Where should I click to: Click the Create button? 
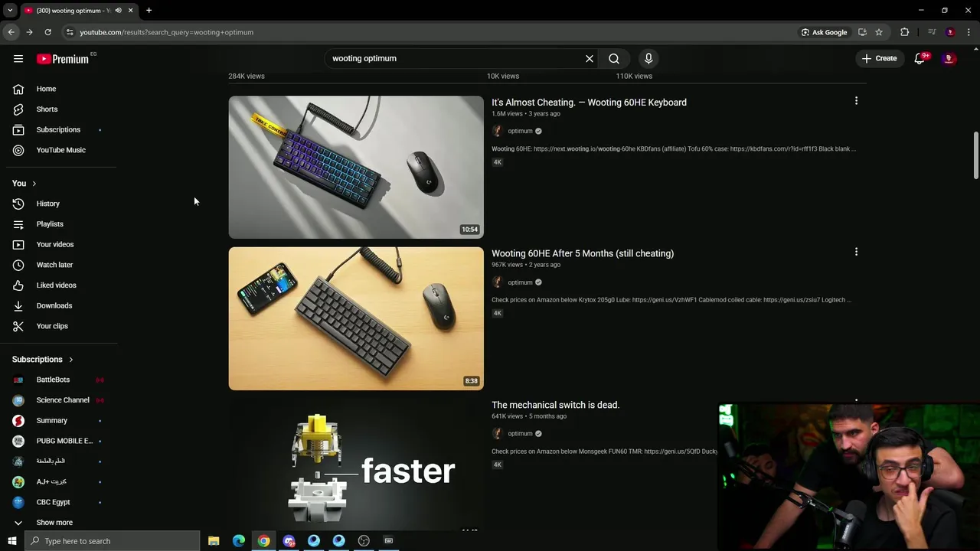(879, 58)
